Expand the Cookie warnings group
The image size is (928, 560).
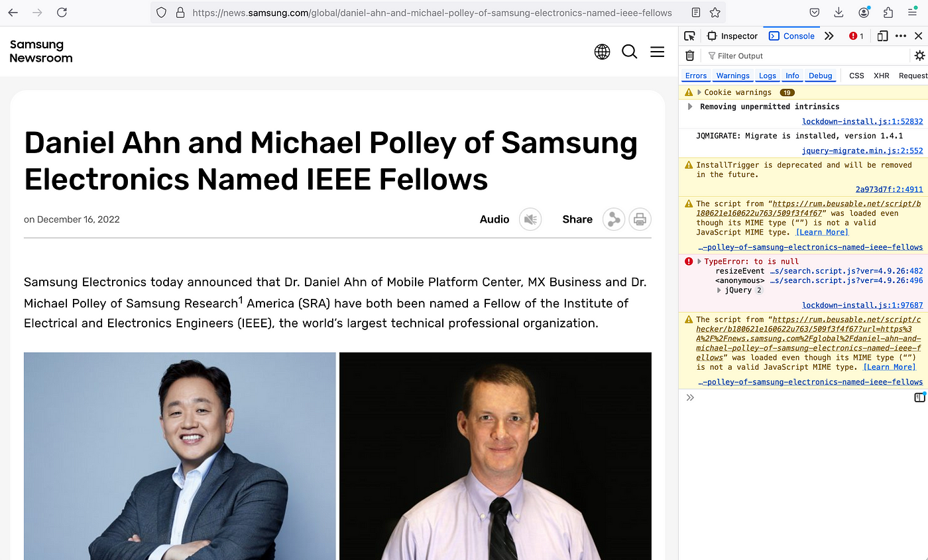click(699, 92)
